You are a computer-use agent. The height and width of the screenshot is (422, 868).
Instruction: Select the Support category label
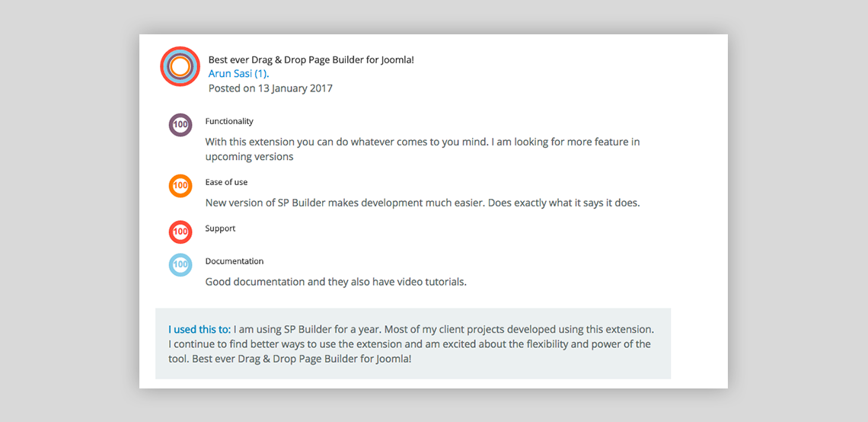pos(220,229)
